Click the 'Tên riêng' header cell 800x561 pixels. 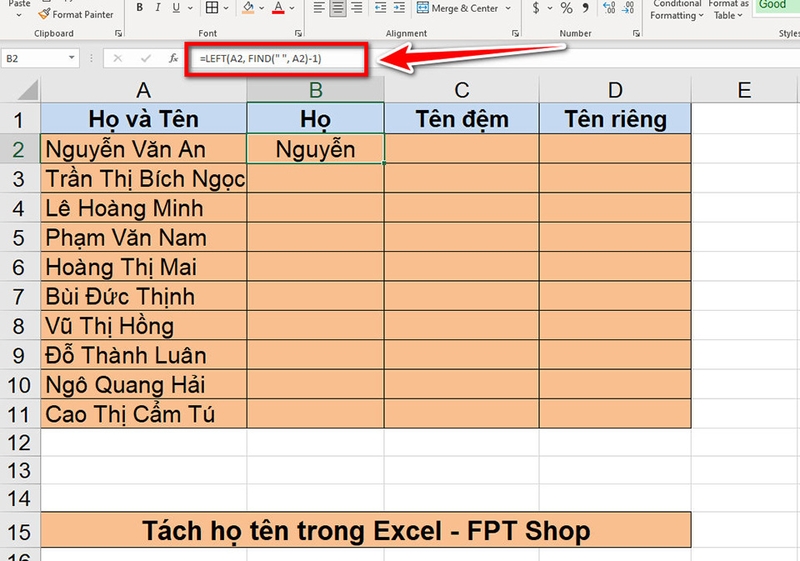point(615,119)
